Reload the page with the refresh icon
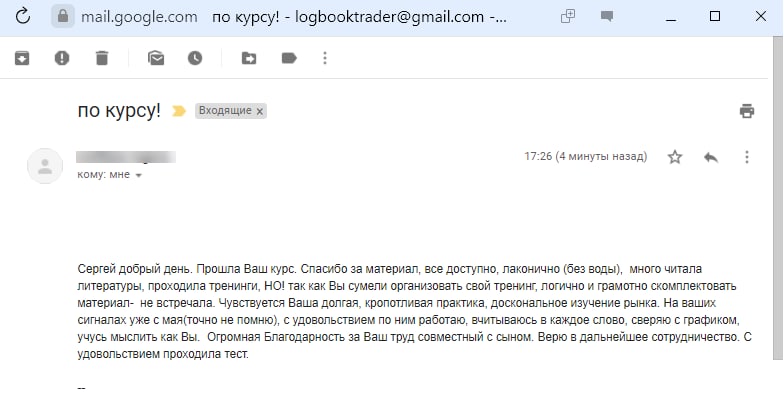The image size is (784, 395). pos(23,16)
